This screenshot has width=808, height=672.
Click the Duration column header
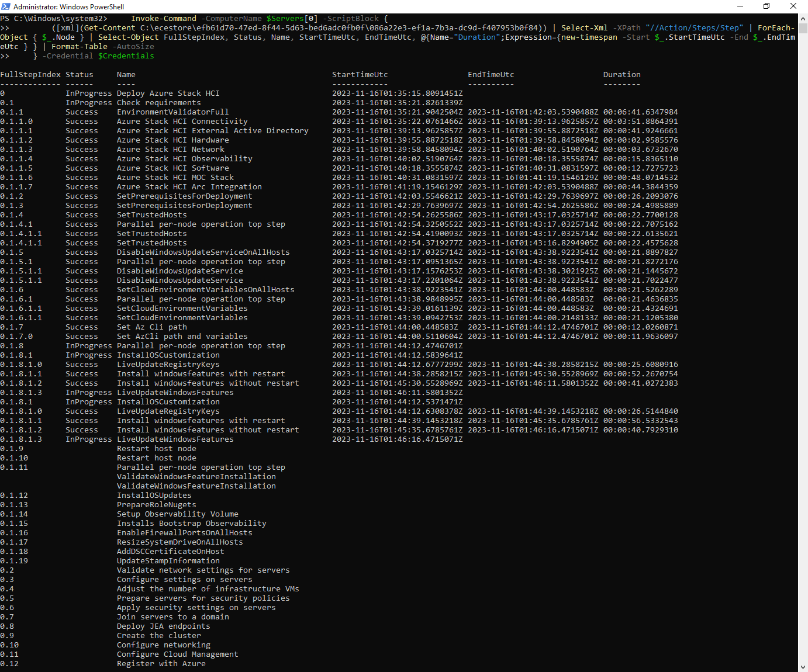[x=622, y=75]
